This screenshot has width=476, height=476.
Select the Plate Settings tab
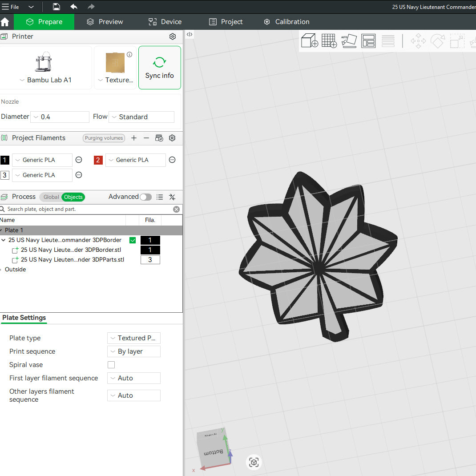(24, 318)
